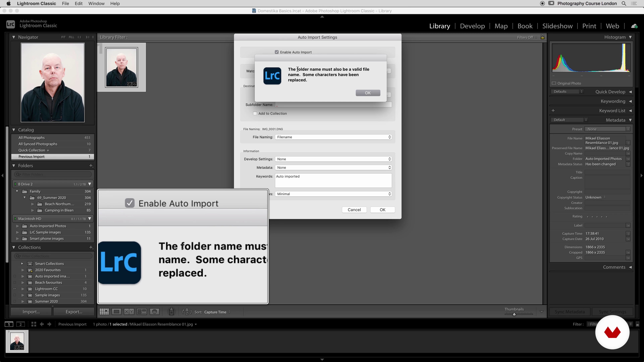The height and width of the screenshot is (362, 644).
Task: Go back with left arrow in filmstrip
Action: tap(42, 324)
